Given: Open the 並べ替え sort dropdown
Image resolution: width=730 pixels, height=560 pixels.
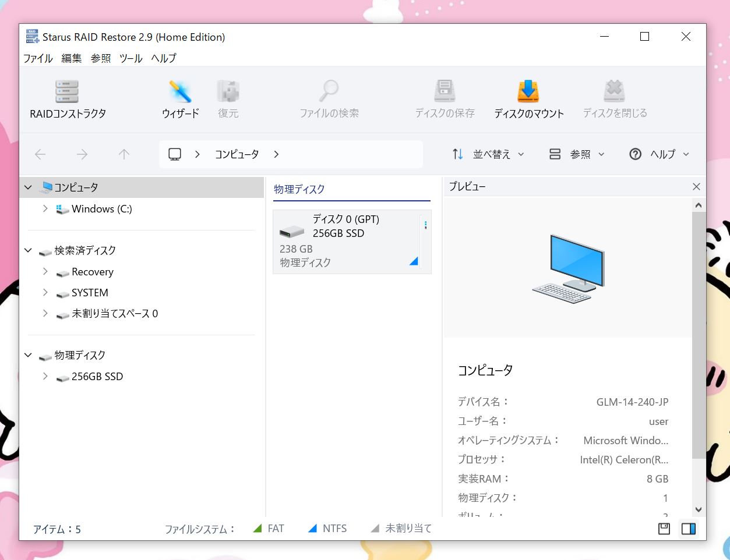Looking at the screenshot, I should pos(488,154).
